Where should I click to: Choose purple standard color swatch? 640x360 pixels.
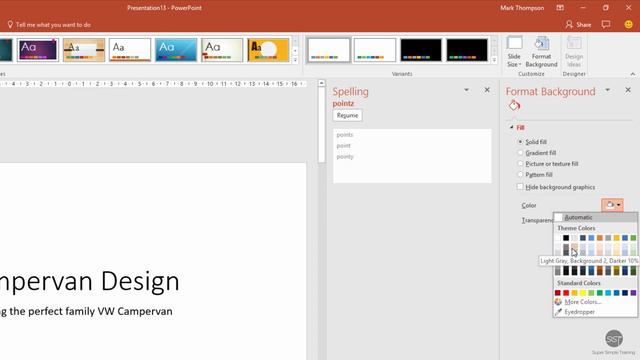coord(633,293)
